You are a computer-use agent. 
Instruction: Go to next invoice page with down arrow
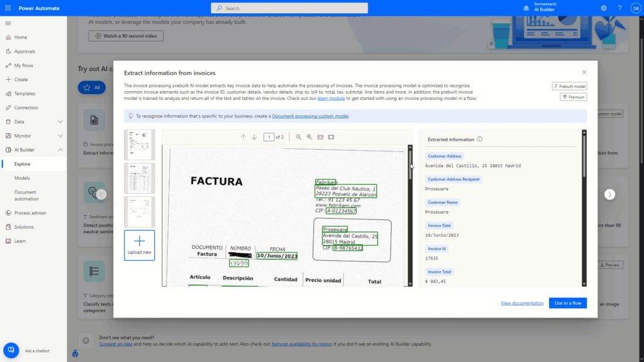click(x=254, y=137)
